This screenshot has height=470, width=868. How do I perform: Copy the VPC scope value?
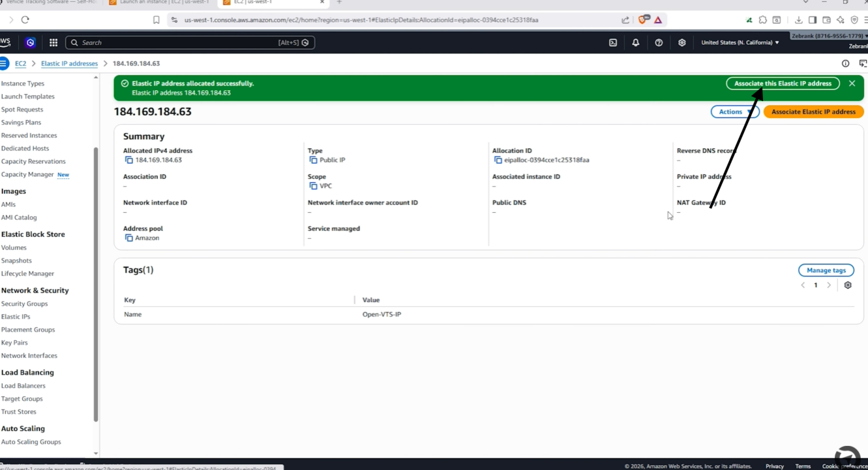(313, 186)
